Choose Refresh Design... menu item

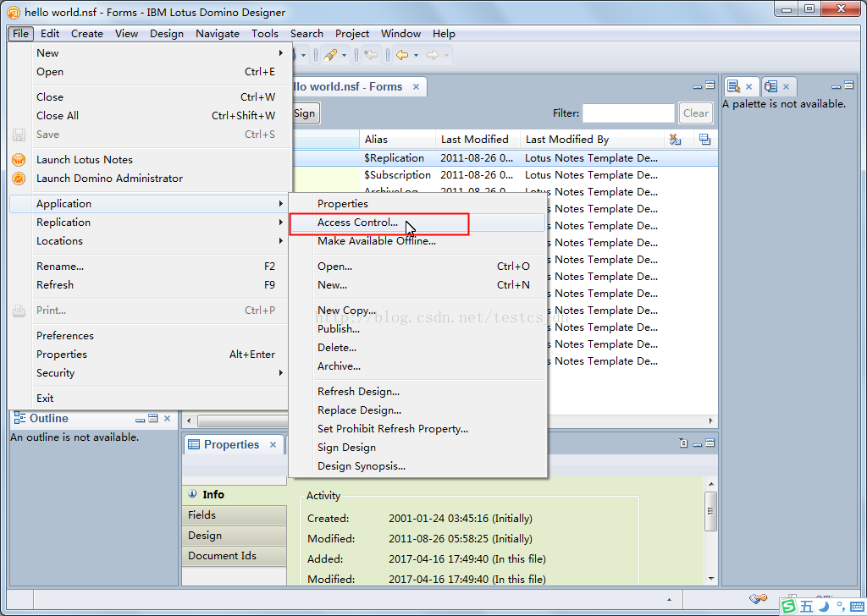[417, 392]
